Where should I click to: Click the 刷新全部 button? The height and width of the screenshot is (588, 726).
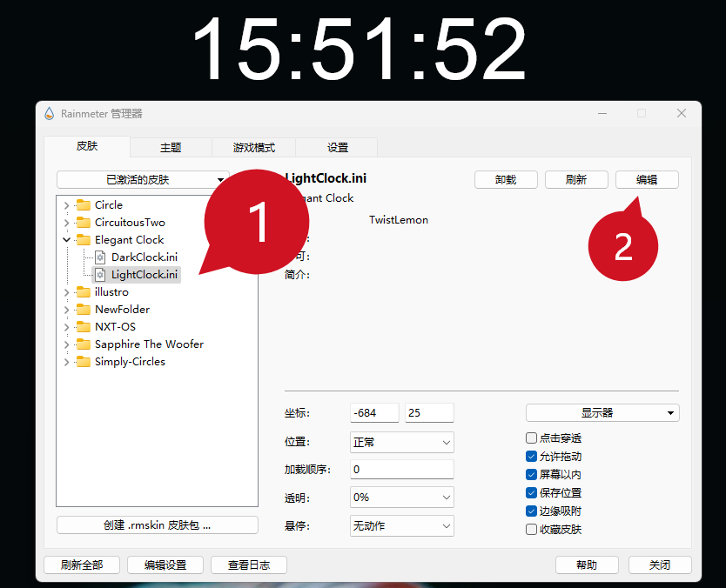tap(82, 565)
